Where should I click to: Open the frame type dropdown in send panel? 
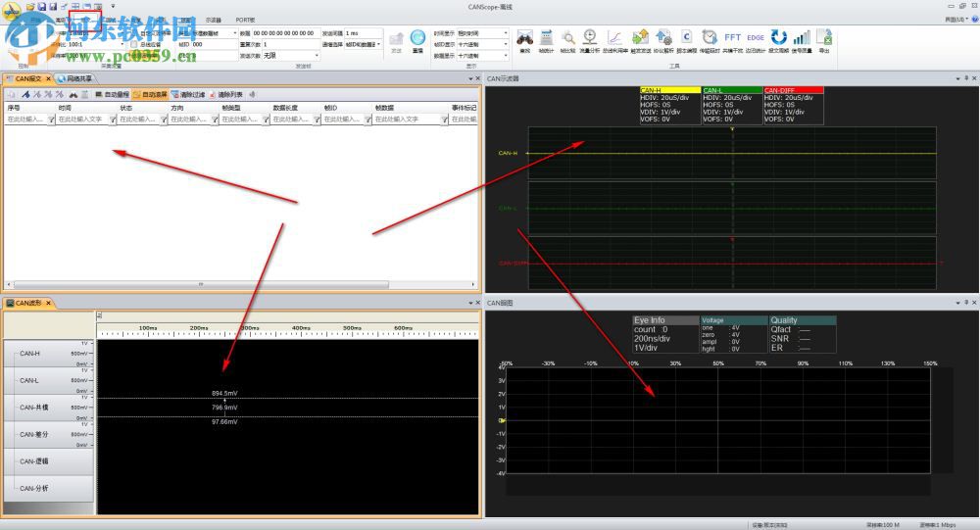tap(235, 33)
